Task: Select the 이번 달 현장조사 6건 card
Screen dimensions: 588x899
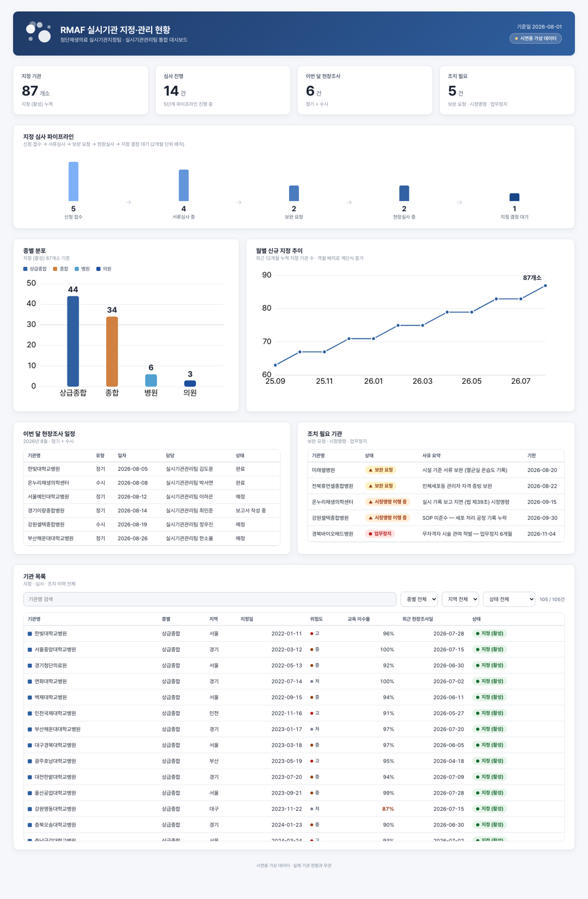Action: coord(365,90)
